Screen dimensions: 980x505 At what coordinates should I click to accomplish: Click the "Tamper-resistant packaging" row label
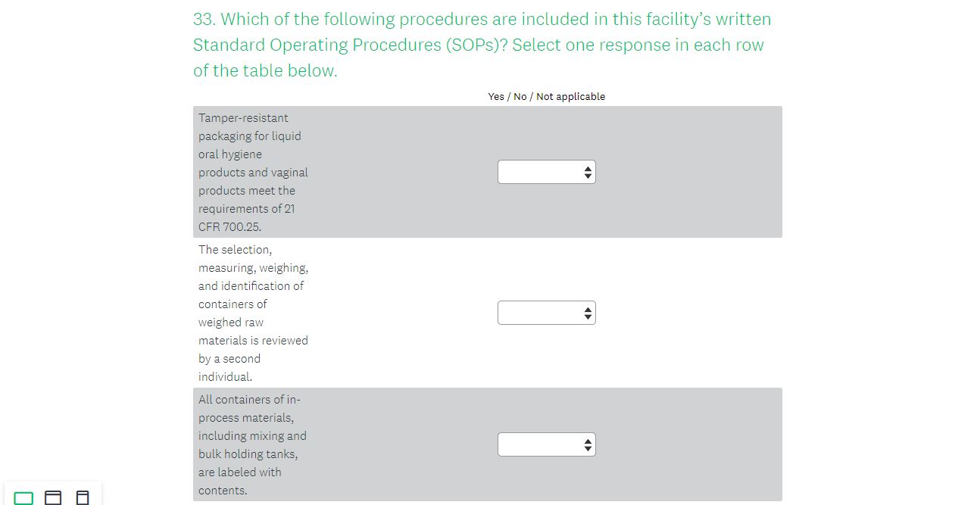pos(243,118)
